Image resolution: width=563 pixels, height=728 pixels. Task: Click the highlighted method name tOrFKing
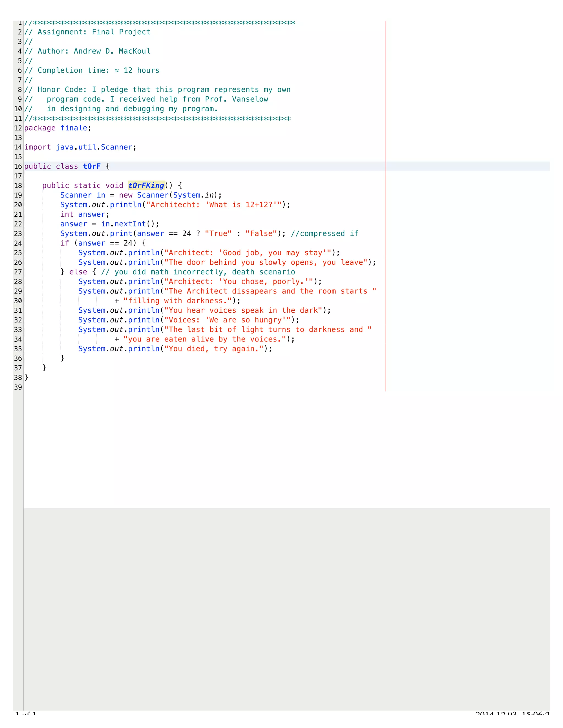147,186
